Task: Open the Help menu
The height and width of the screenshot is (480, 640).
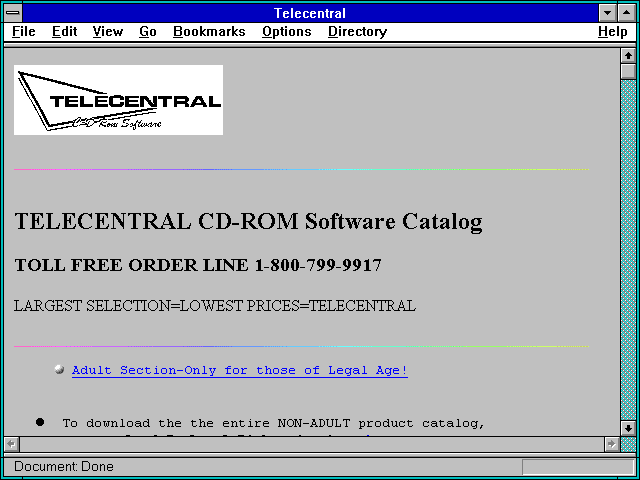Action: click(613, 32)
